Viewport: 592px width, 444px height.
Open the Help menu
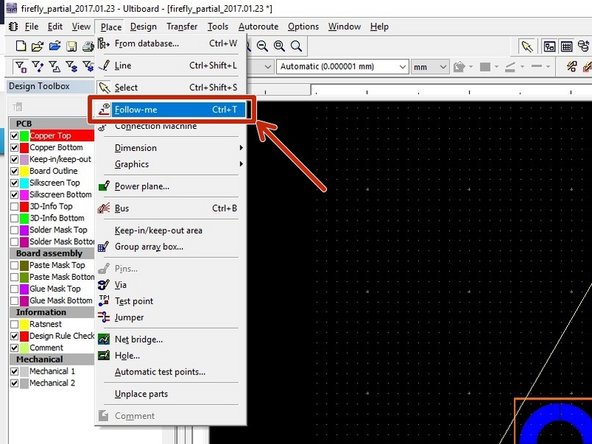[379, 27]
